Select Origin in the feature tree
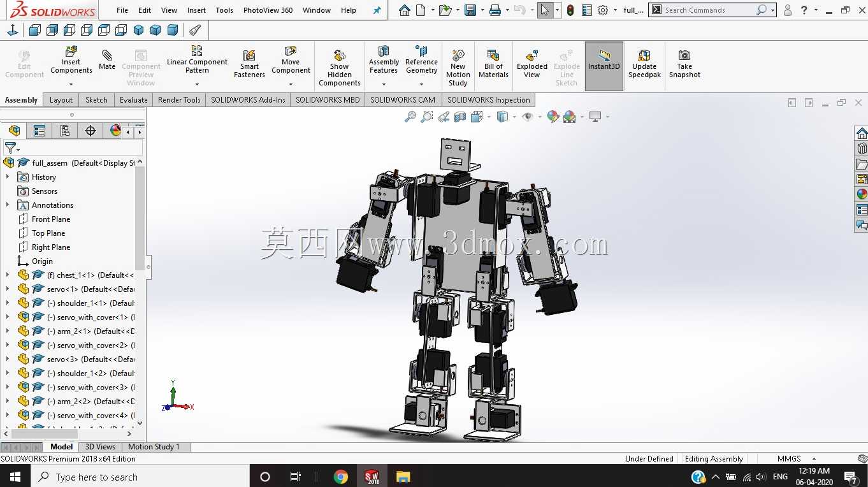The height and width of the screenshot is (487, 868). pos(42,261)
